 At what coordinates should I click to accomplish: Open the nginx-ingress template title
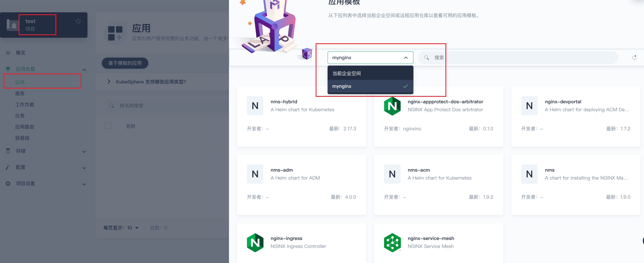(x=286, y=239)
